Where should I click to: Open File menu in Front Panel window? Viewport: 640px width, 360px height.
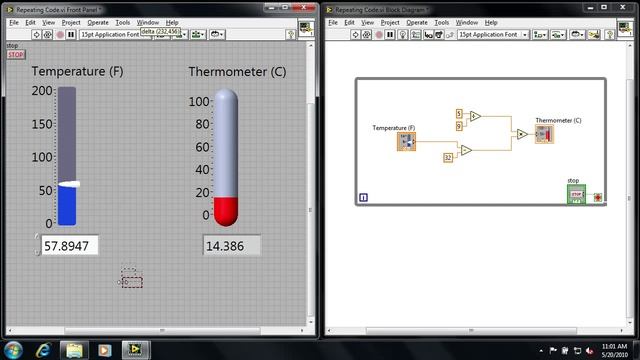(14, 22)
